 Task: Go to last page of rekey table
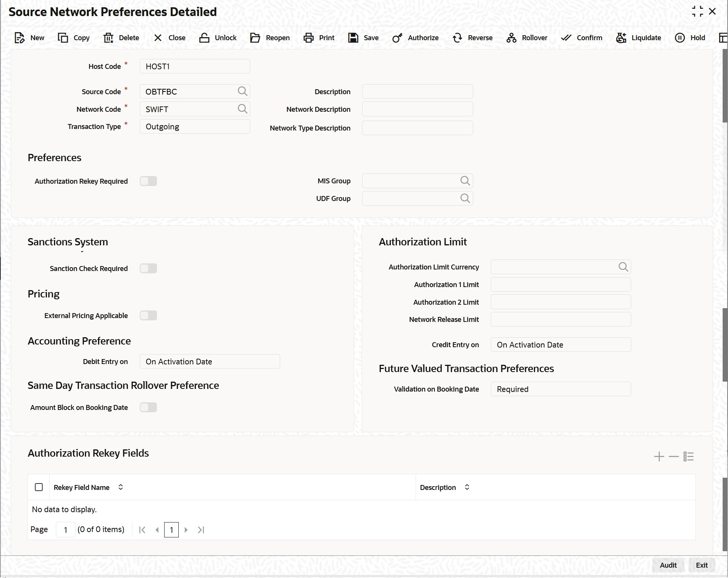pyautogui.click(x=201, y=530)
